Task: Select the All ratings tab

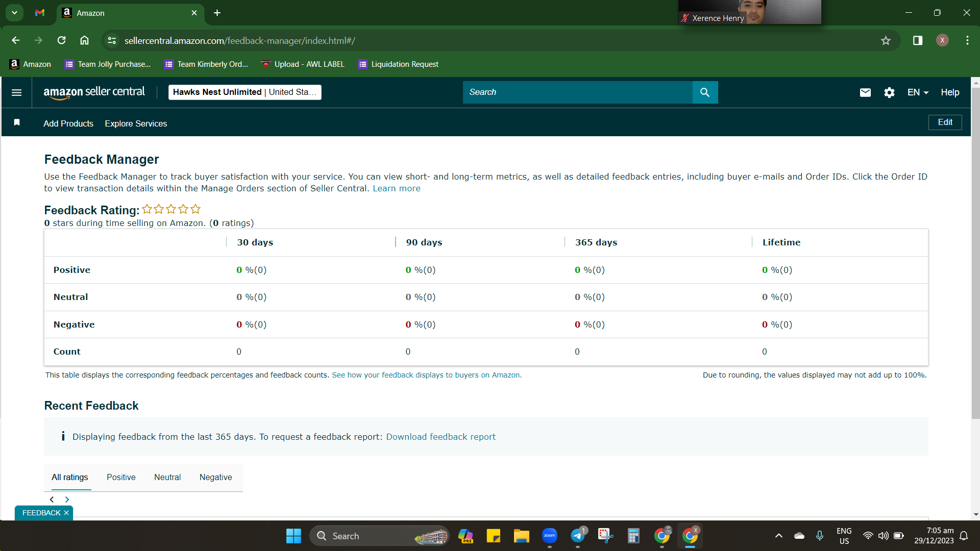Action: point(69,478)
